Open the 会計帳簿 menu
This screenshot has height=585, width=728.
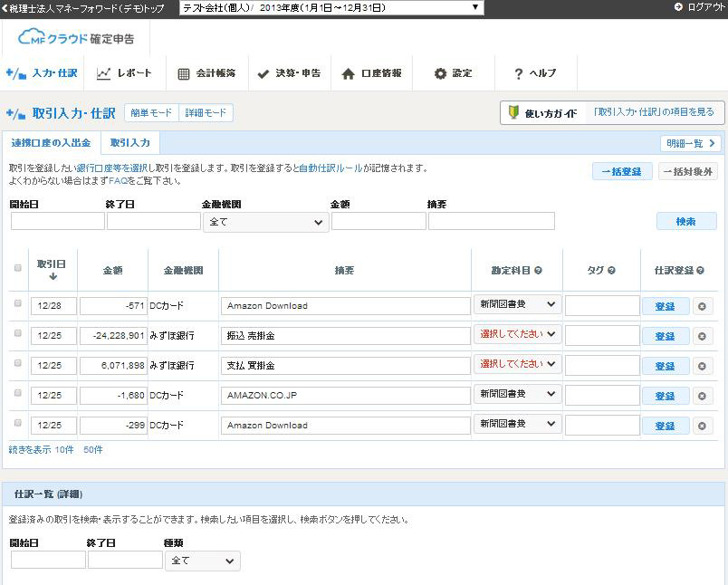(x=207, y=73)
